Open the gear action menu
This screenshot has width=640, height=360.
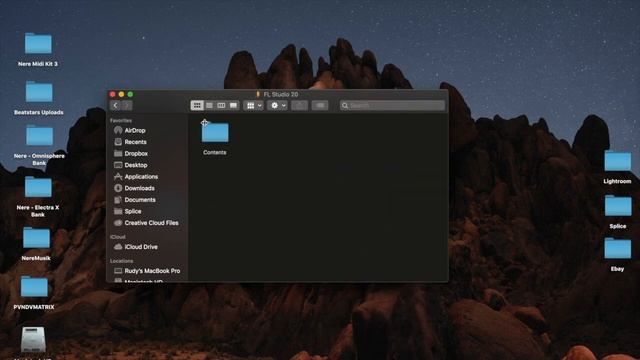(x=278, y=105)
